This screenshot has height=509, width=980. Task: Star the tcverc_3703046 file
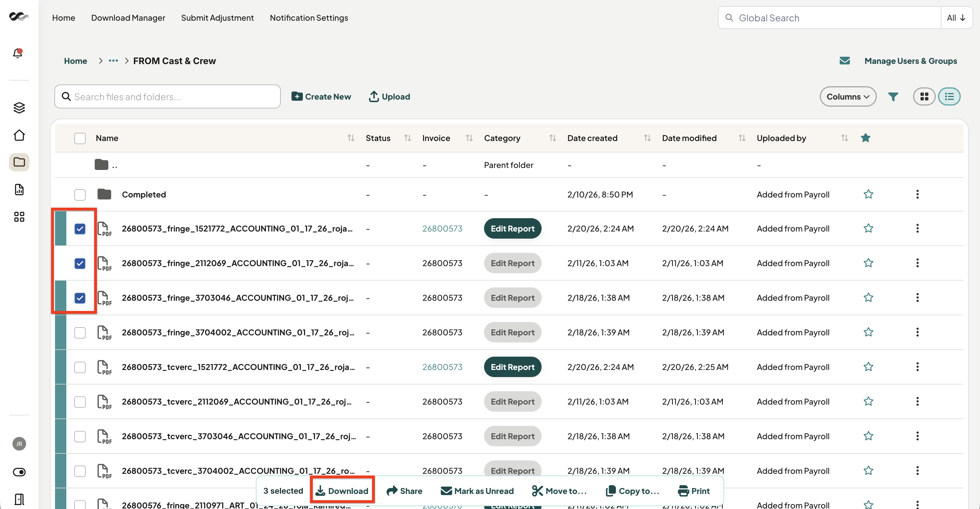[868, 436]
